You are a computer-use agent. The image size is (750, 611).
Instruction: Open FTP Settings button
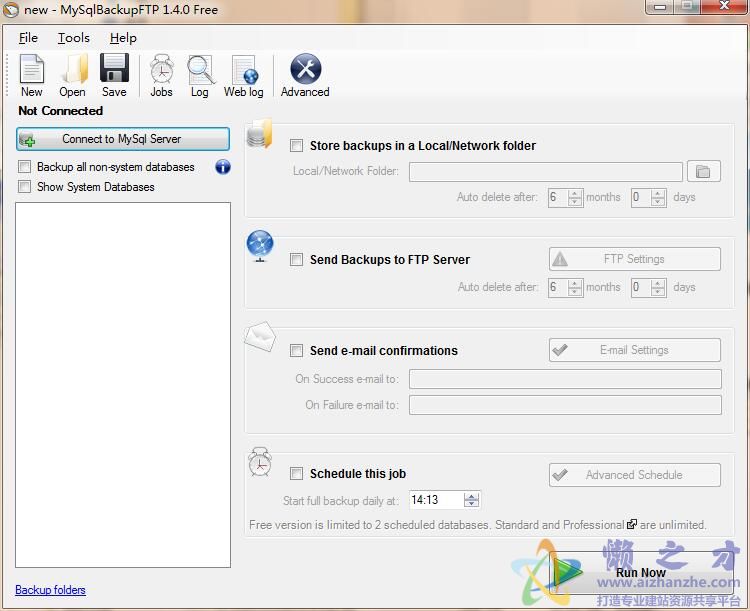coord(635,259)
